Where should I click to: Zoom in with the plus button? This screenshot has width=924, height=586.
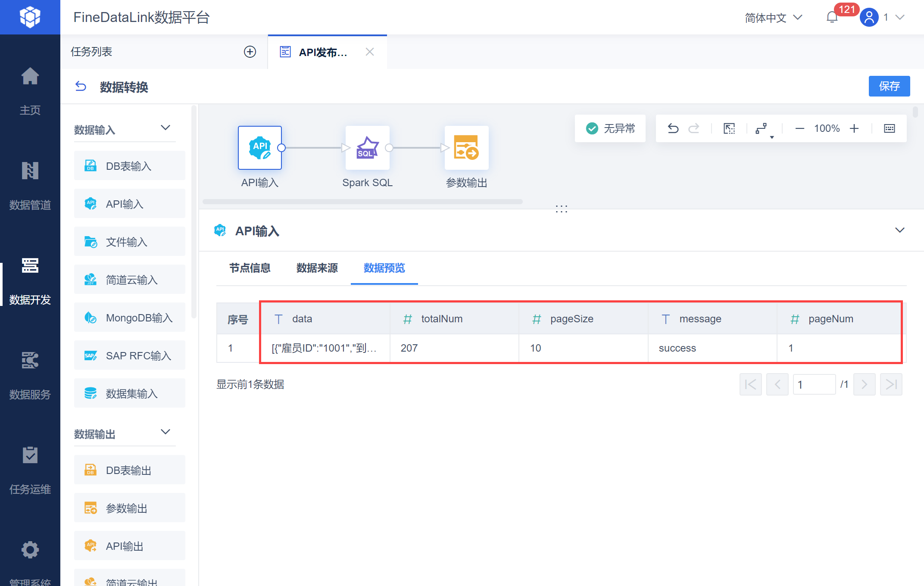click(854, 128)
